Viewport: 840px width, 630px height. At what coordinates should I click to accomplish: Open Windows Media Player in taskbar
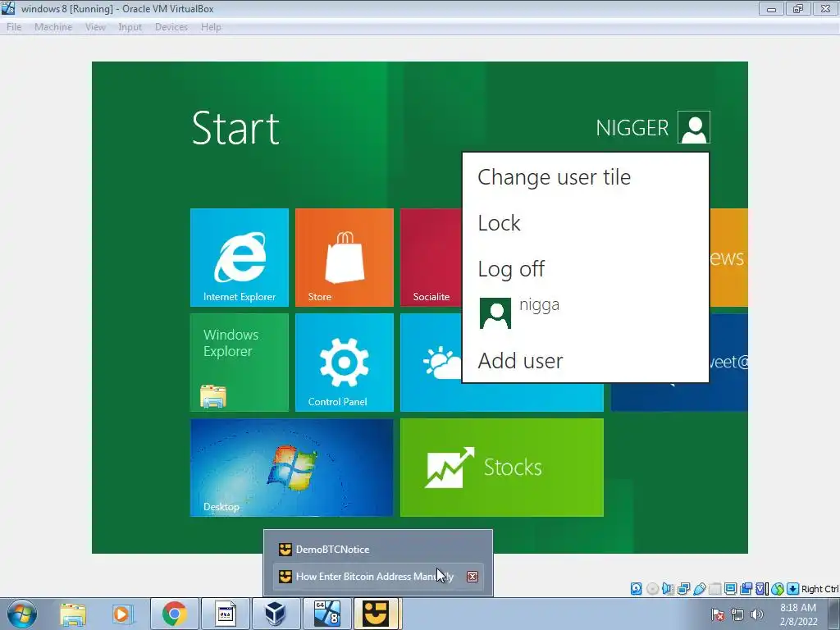point(121,614)
